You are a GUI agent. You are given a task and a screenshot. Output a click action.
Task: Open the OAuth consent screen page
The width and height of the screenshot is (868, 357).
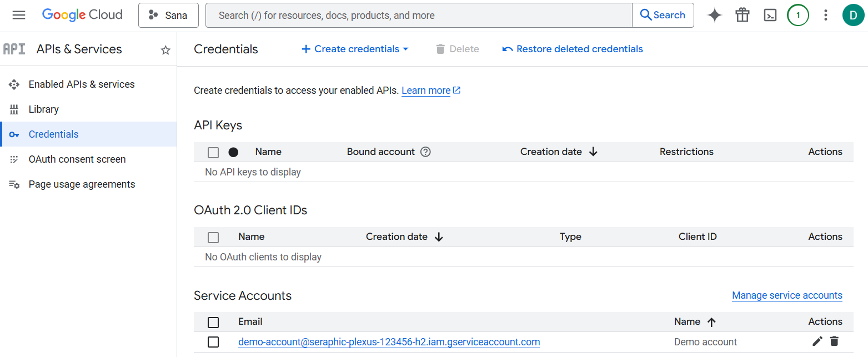point(77,159)
